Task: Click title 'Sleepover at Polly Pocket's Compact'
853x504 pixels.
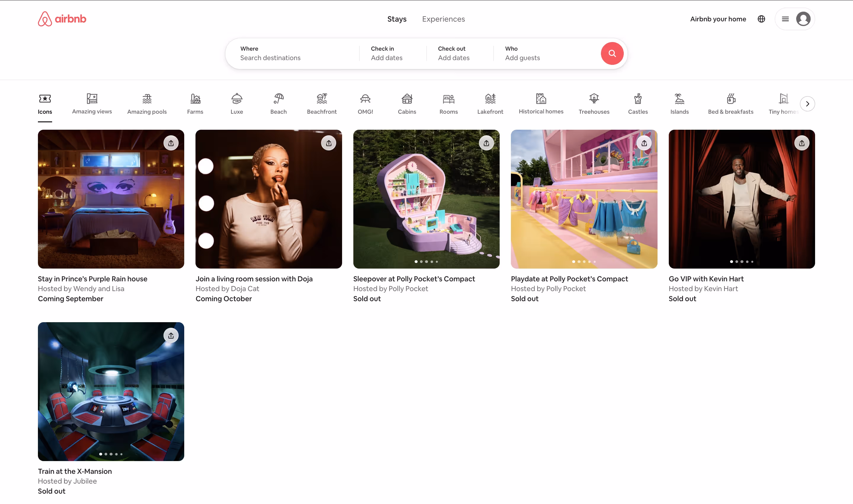Action: tap(414, 278)
